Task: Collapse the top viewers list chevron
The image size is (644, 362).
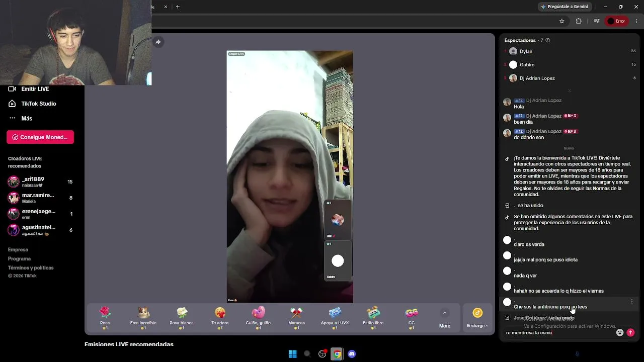Action: coord(569,91)
